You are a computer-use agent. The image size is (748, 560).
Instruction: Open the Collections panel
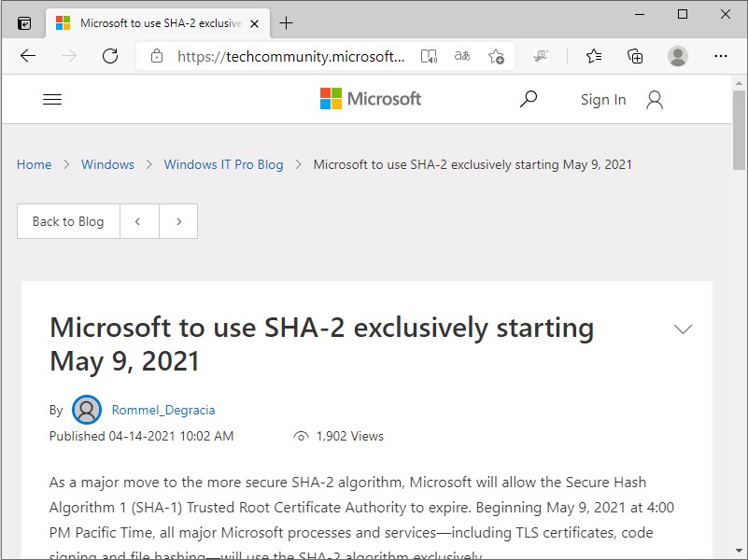point(636,56)
